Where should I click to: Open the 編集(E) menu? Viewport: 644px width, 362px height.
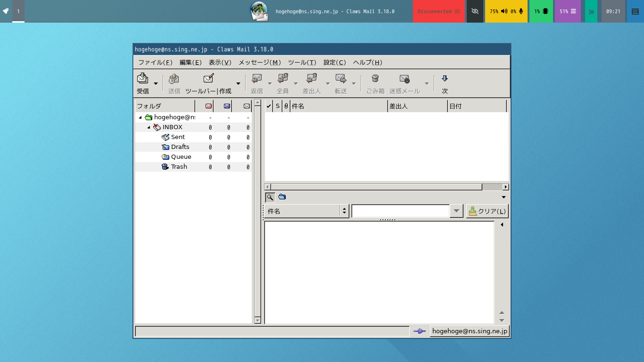coord(190,62)
